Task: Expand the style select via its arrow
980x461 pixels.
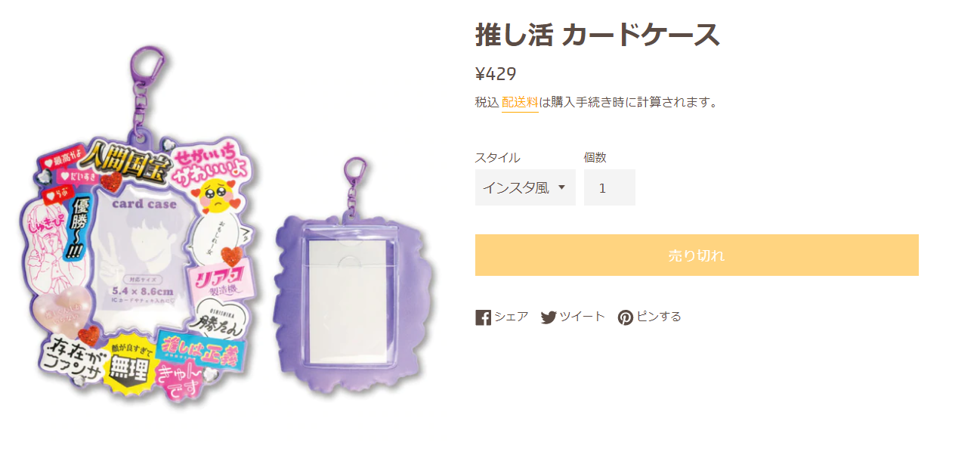Action: (x=561, y=187)
